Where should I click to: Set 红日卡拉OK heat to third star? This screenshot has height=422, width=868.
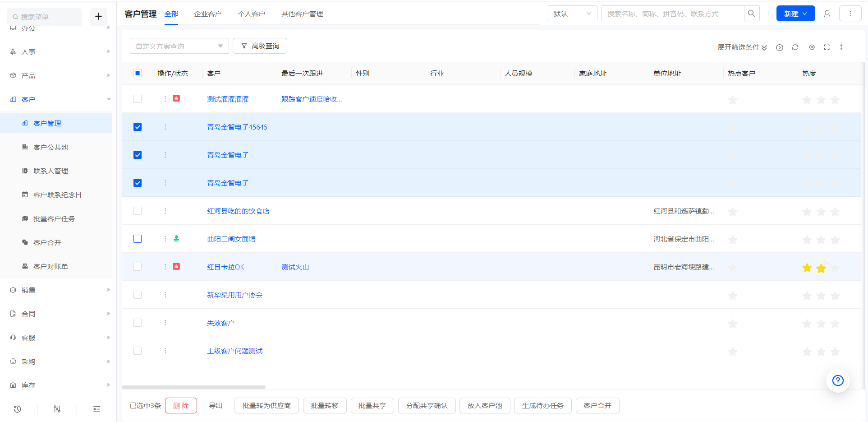pos(835,268)
